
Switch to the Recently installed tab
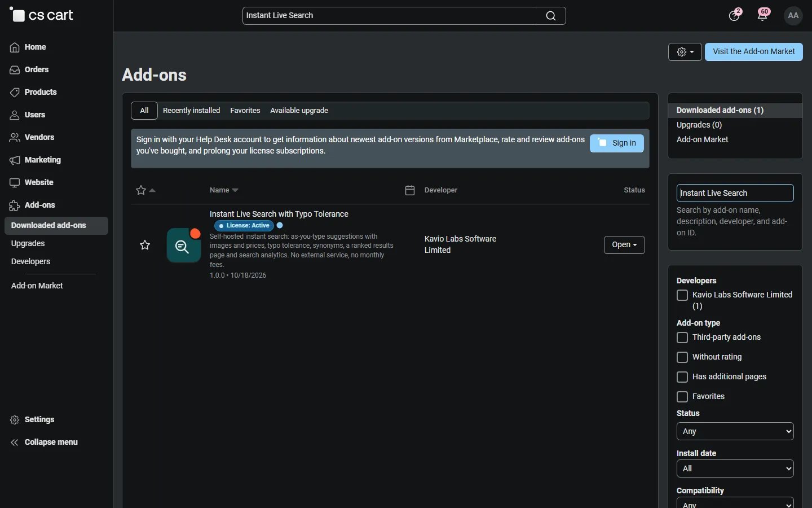point(192,111)
